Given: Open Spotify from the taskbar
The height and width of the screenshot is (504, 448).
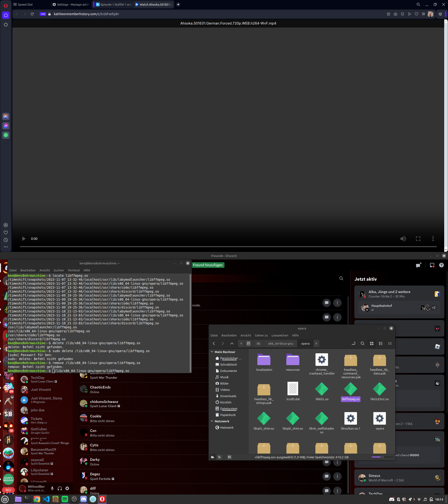Looking at the screenshot, I should point(65,499).
